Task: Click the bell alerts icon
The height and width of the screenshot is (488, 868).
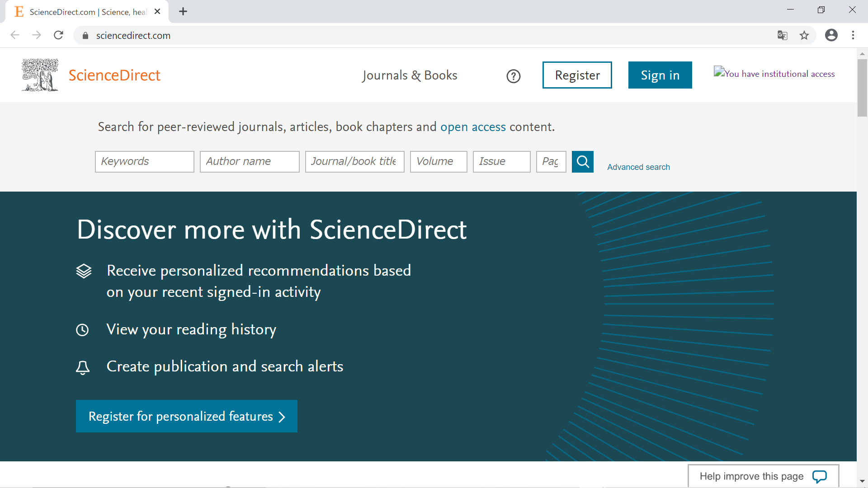Action: coord(83,368)
